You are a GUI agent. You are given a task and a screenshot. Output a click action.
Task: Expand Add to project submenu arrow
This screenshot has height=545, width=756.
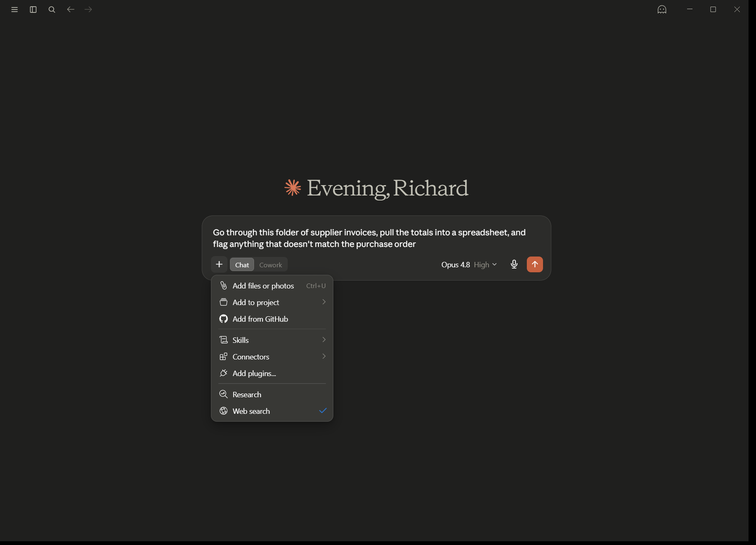pos(324,302)
